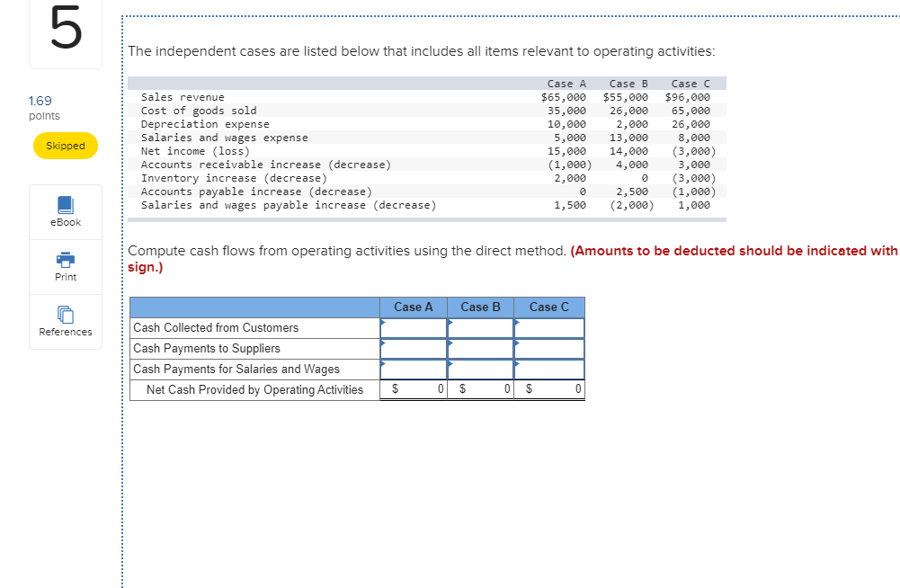
Task: Click the yellow Skipped badge
Action: pyautogui.click(x=66, y=146)
